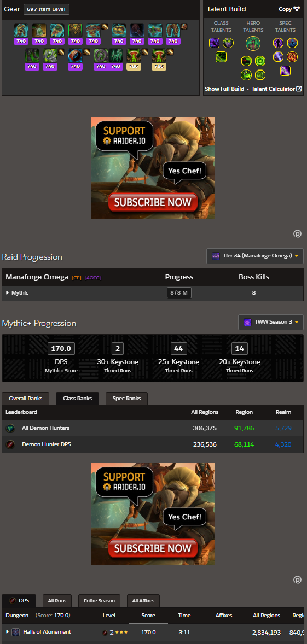Image resolution: width=307 pixels, height=644 pixels.
Task: Click the first 740 helmet gear icon
Action: (x=21, y=31)
